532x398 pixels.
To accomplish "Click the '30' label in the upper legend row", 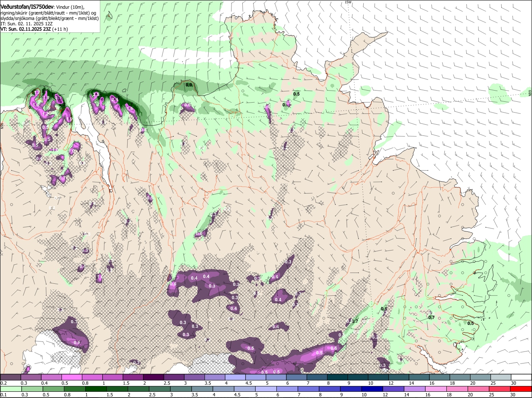I will 514,383.
